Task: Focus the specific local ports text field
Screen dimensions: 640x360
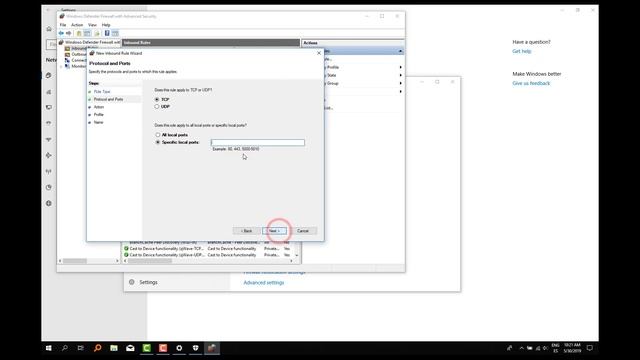Action: pyautogui.click(x=258, y=142)
